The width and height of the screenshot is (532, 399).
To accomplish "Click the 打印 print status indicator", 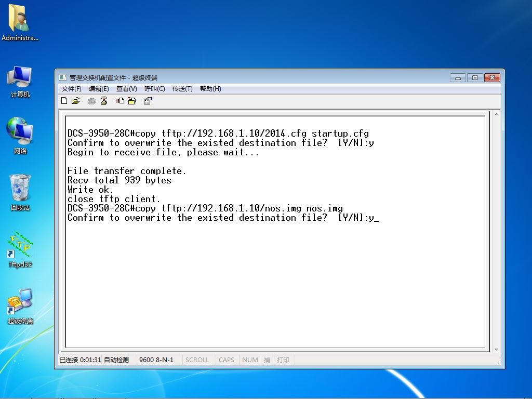I will [x=283, y=360].
